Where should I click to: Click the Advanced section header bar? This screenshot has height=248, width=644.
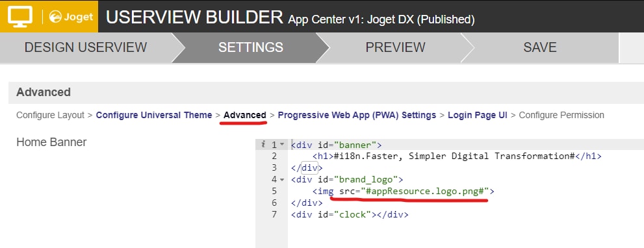click(x=326, y=92)
